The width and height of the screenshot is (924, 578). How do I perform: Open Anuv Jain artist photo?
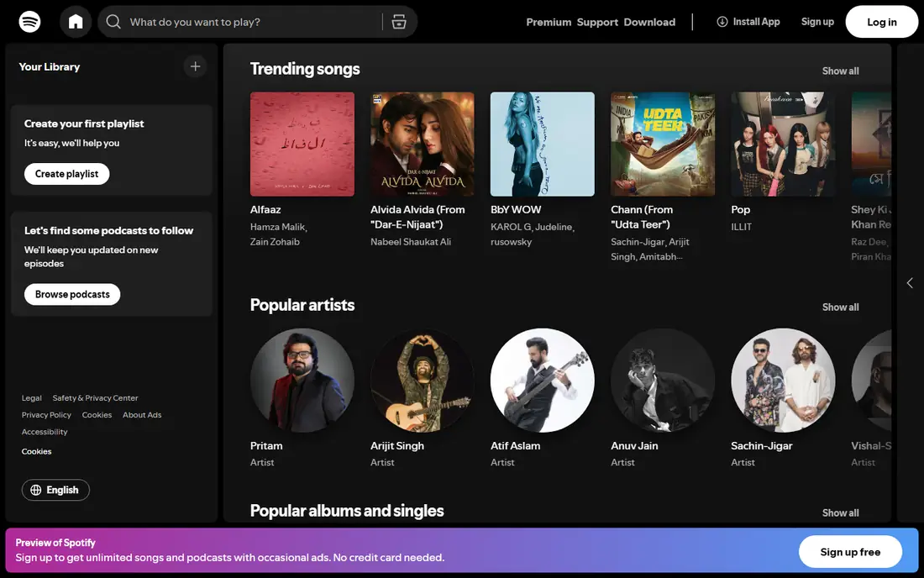click(663, 380)
